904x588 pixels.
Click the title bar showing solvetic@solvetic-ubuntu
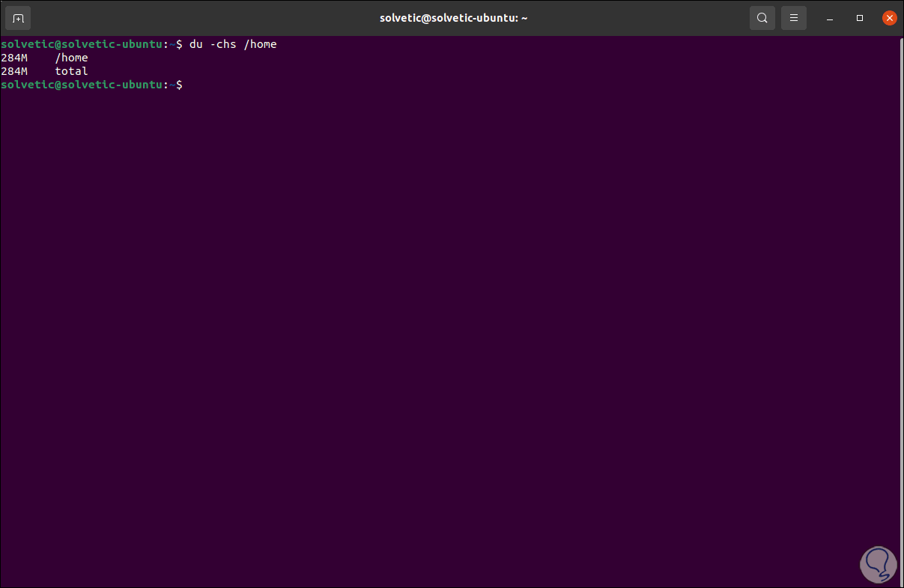point(453,17)
